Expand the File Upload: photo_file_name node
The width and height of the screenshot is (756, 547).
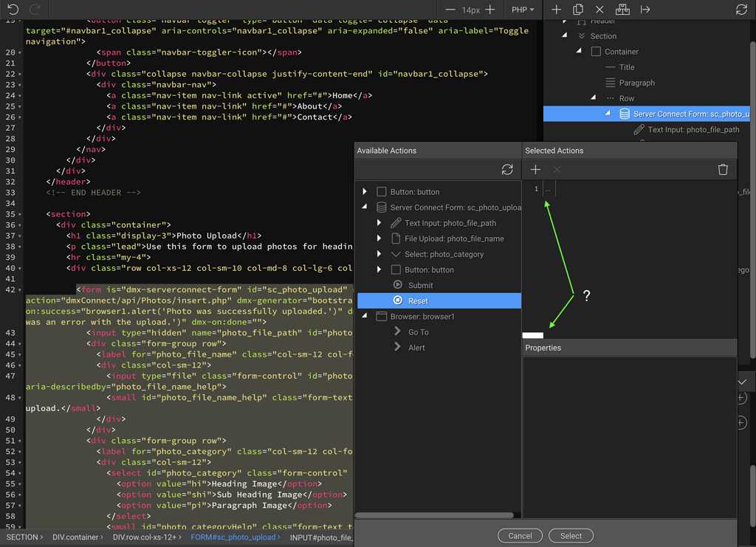[379, 238]
